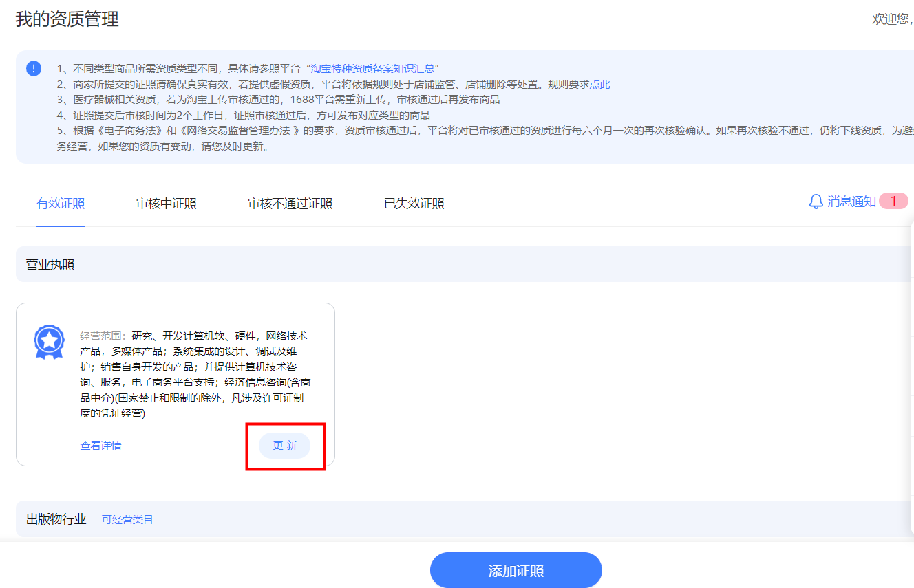Click the 出版物行业 section label
Viewport: 914px width, 588px height.
[x=56, y=519]
